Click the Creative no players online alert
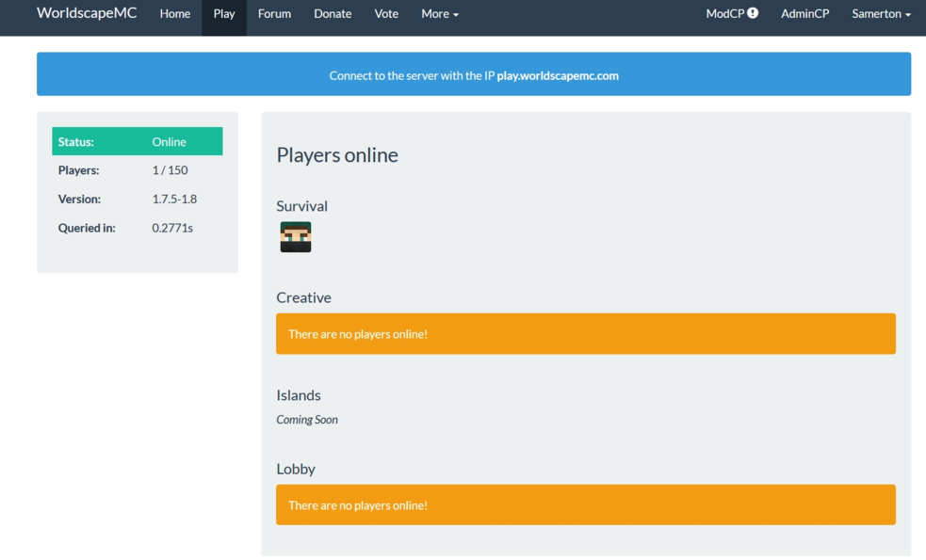926x560 pixels. click(x=586, y=333)
